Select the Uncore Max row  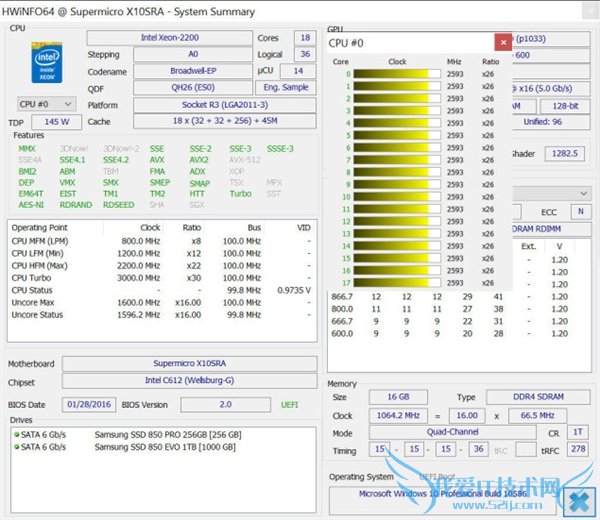point(162,302)
